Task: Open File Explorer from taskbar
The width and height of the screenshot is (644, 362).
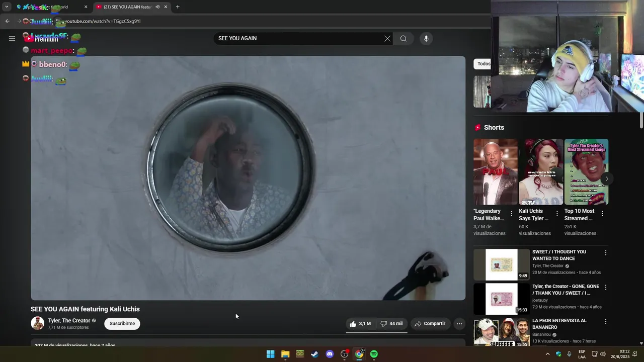Action: pyautogui.click(x=285, y=354)
